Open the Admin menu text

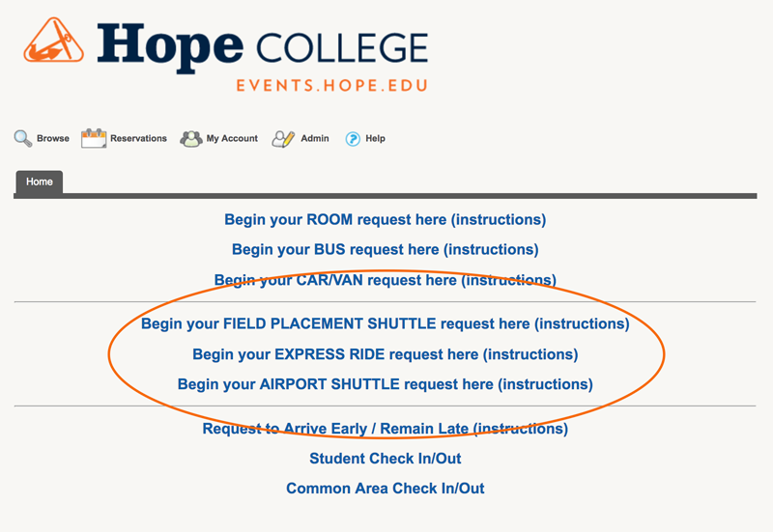point(315,138)
